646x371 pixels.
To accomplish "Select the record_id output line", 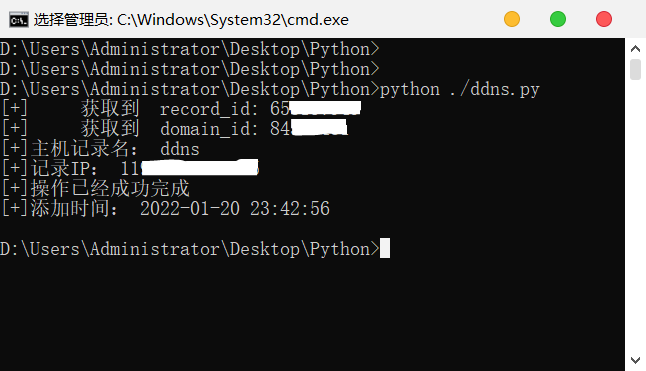I will [181, 109].
